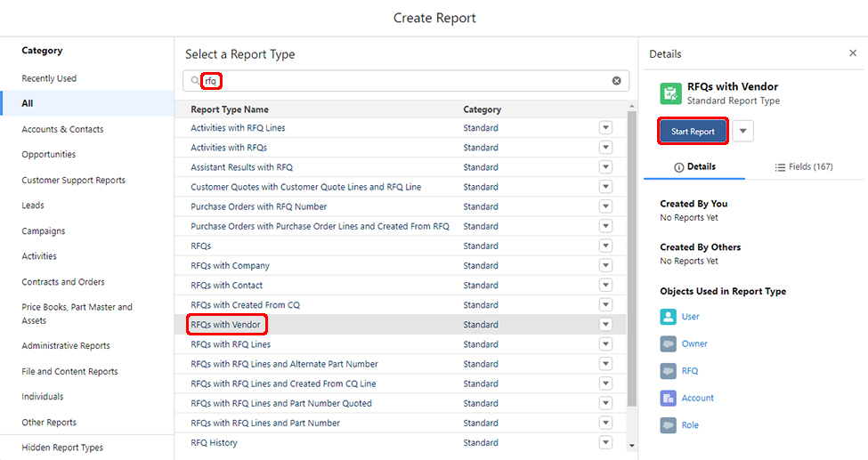The image size is (868, 460).
Task: Open the Account object link
Action: point(697,398)
